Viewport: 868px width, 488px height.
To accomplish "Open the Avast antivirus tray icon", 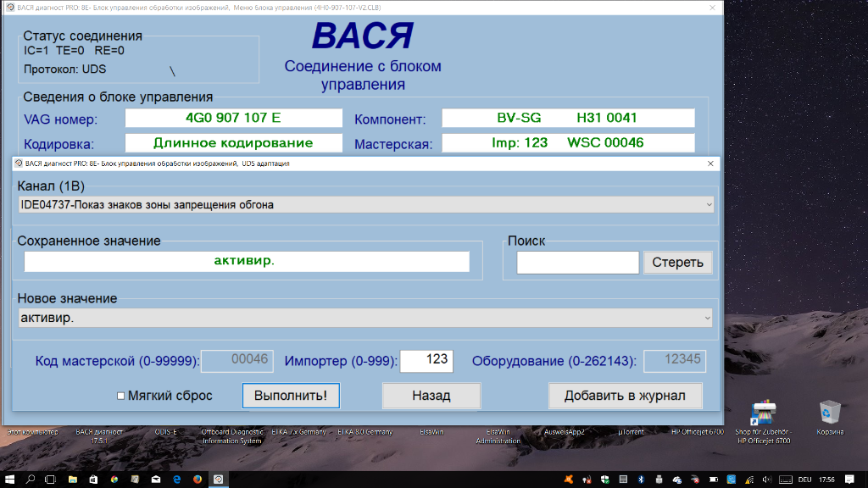I will tap(569, 479).
